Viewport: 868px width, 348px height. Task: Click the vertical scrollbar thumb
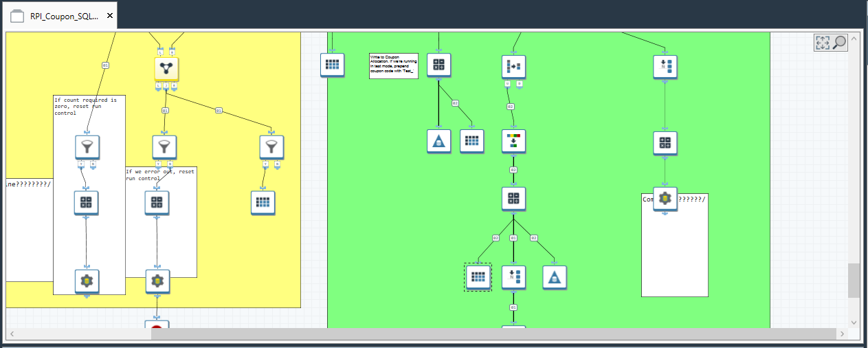click(x=854, y=280)
